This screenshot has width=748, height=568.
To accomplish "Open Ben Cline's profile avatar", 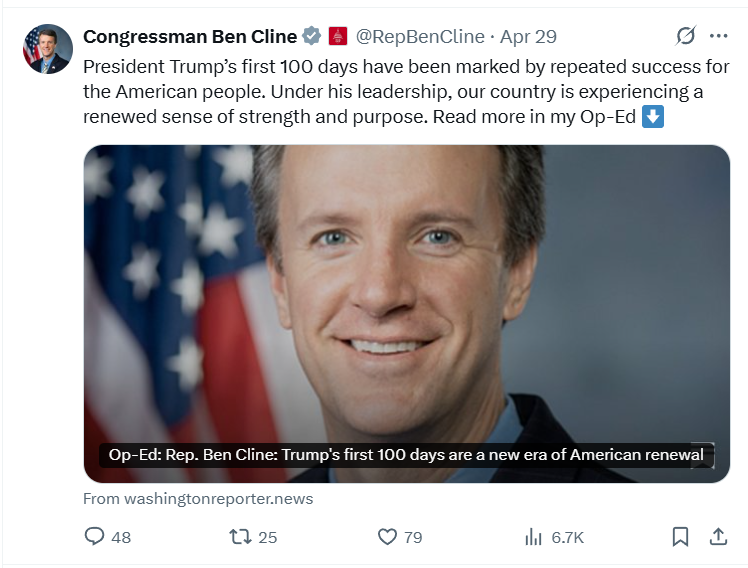I will coord(48,49).
